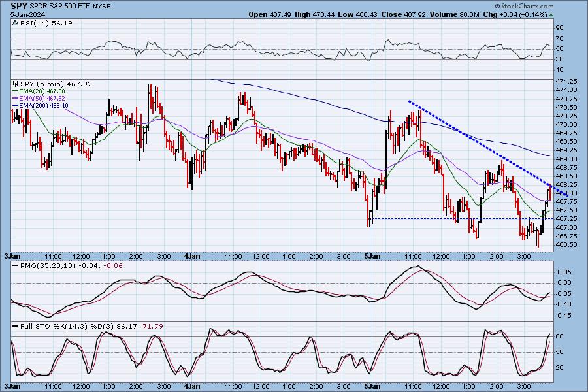Viewport: 588px width, 392px height.
Task: Click the black line icon before PMO(35,20,10)
Action: (16, 266)
